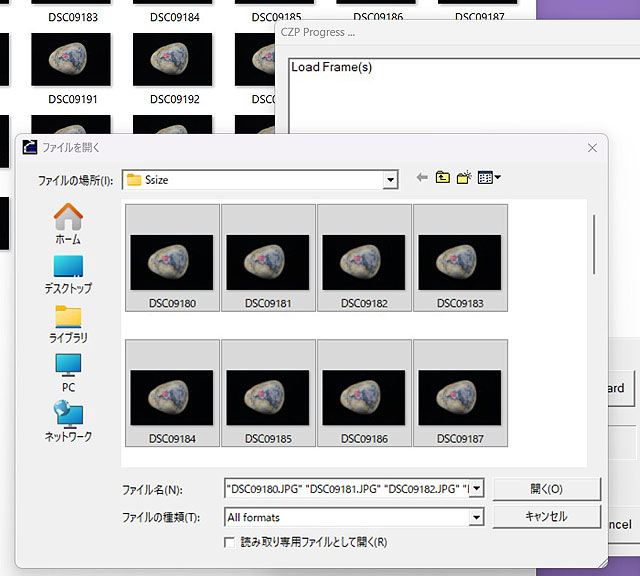Enable 読み取り専用ファイルとして開く checkbox
This screenshot has width=640, height=576.
click(231, 542)
